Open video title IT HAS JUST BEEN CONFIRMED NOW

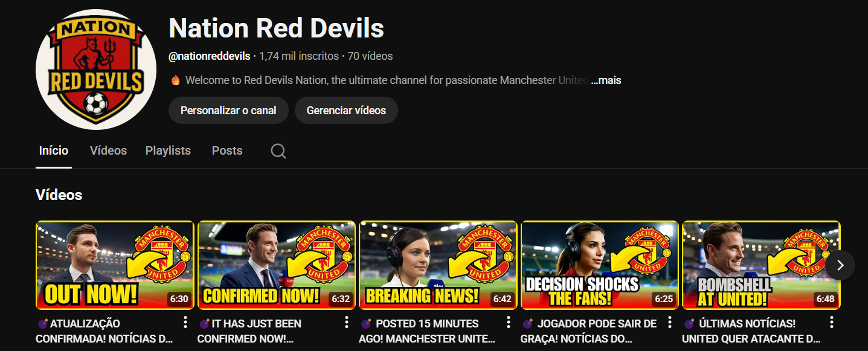pyautogui.click(x=249, y=331)
